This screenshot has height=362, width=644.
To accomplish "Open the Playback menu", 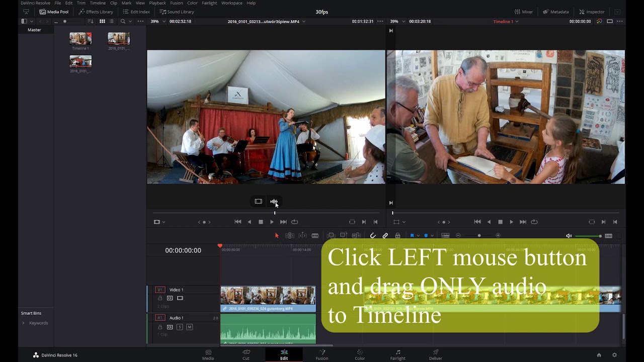I will [x=157, y=3].
